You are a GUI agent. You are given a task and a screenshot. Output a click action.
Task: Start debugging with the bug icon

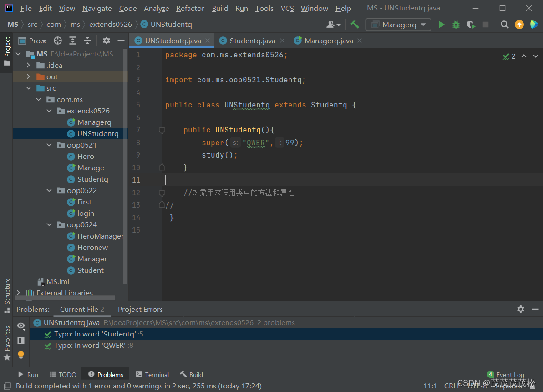pyautogui.click(x=456, y=25)
